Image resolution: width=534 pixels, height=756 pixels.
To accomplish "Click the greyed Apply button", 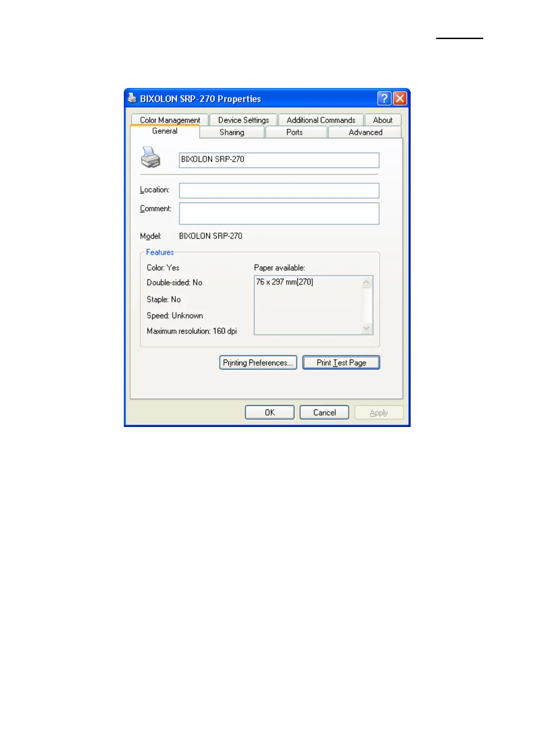I will (379, 413).
